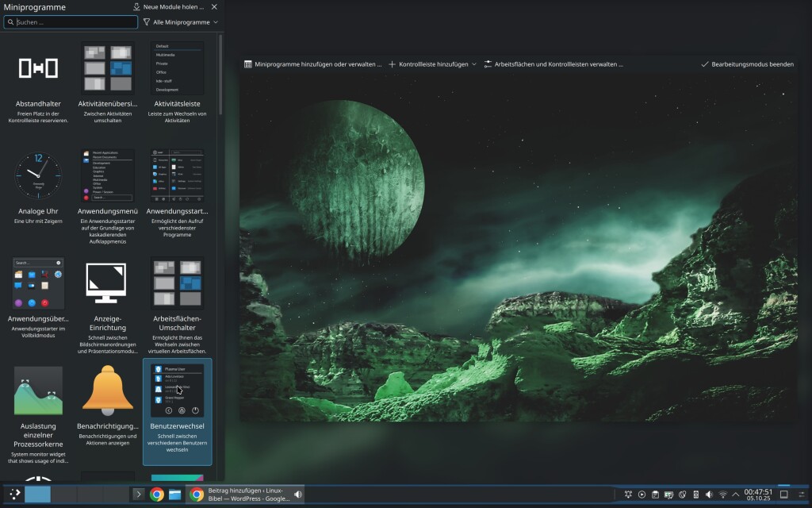This screenshot has width=812, height=508.
Task: Click the Wi-Fi network tray icon
Action: pos(722,495)
